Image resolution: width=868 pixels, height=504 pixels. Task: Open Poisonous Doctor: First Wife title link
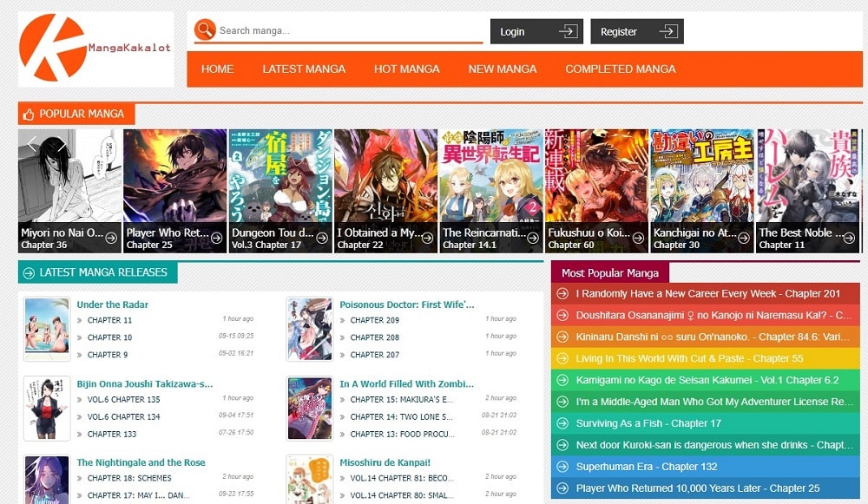pyautogui.click(x=407, y=304)
